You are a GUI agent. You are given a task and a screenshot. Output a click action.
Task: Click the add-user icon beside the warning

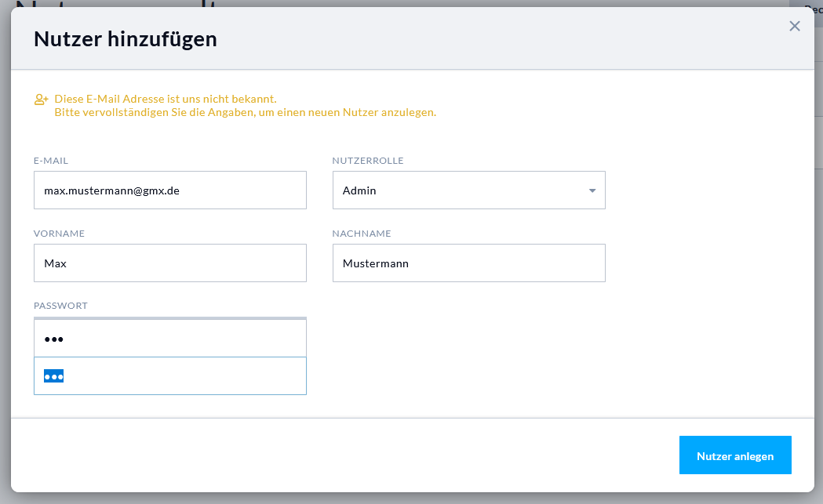[x=42, y=100]
